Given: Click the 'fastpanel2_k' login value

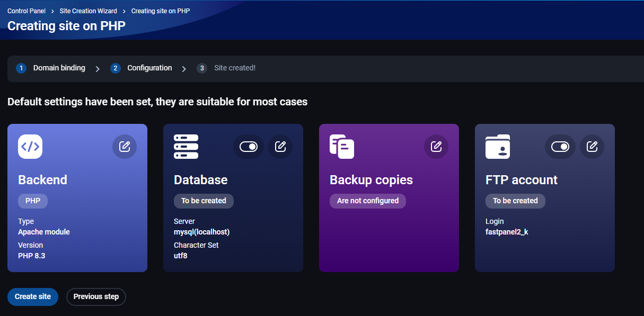Looking at the screenshot, I should click(507, 232).
